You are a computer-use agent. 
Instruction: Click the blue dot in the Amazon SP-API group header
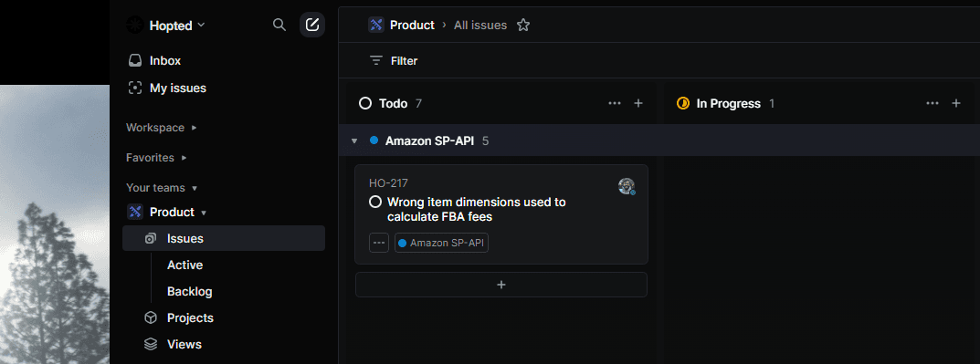click(x=374, y=140)
